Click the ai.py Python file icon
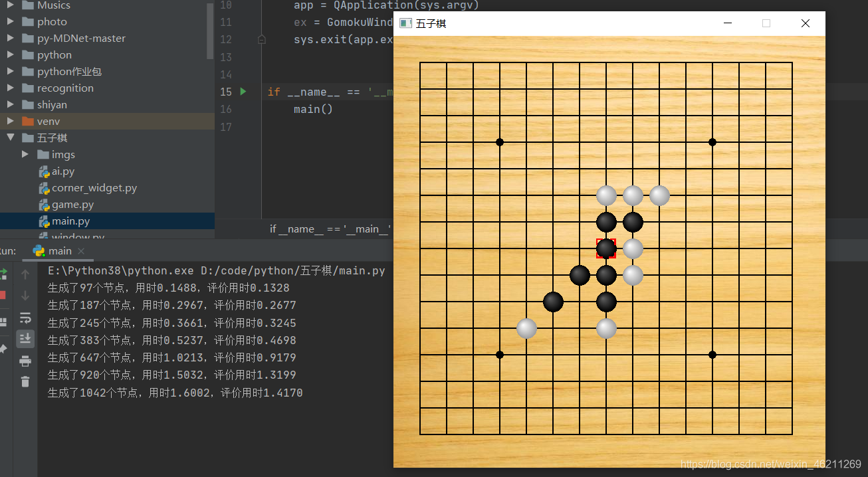868x477 pixels. 44,171
